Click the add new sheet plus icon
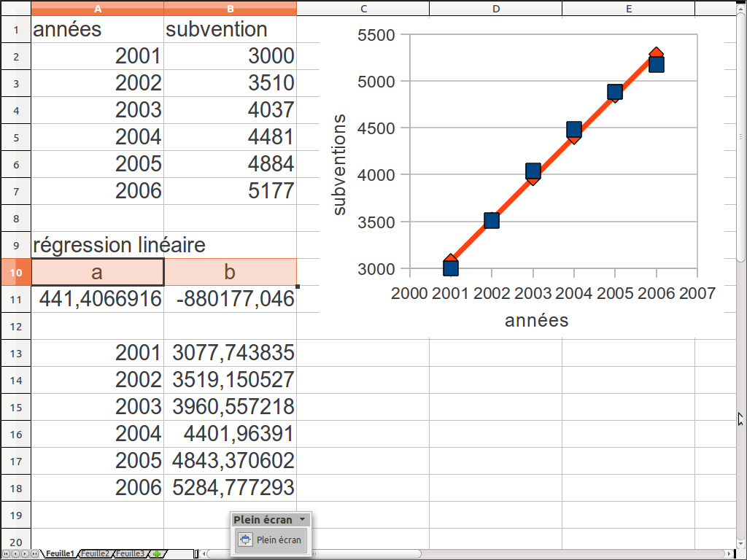The width and height of the screenshot is (747, 560). [157, 554]
